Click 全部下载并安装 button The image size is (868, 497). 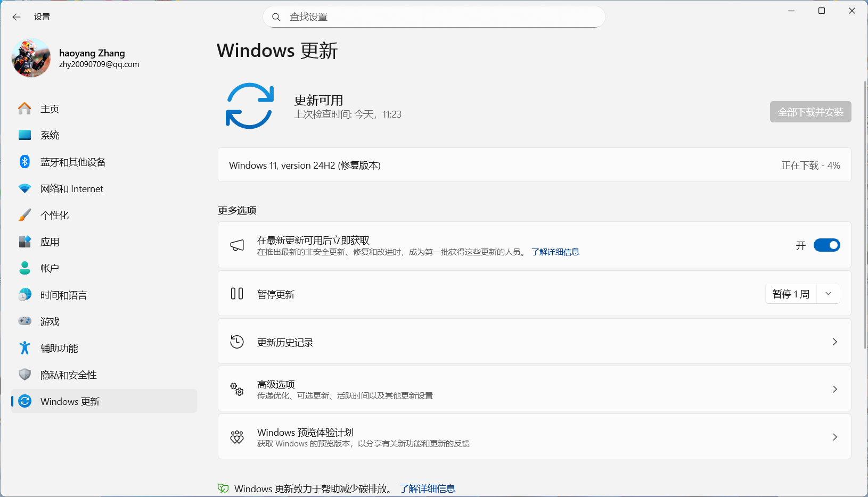[810, 112]
